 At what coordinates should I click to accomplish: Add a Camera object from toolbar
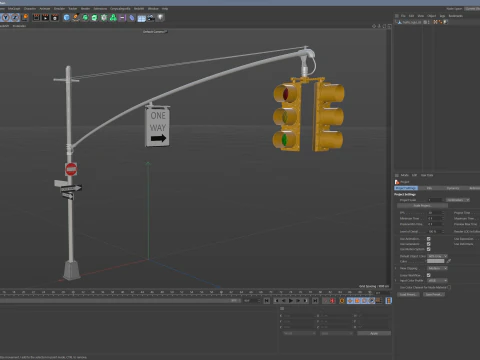click(x=151, y=17)
